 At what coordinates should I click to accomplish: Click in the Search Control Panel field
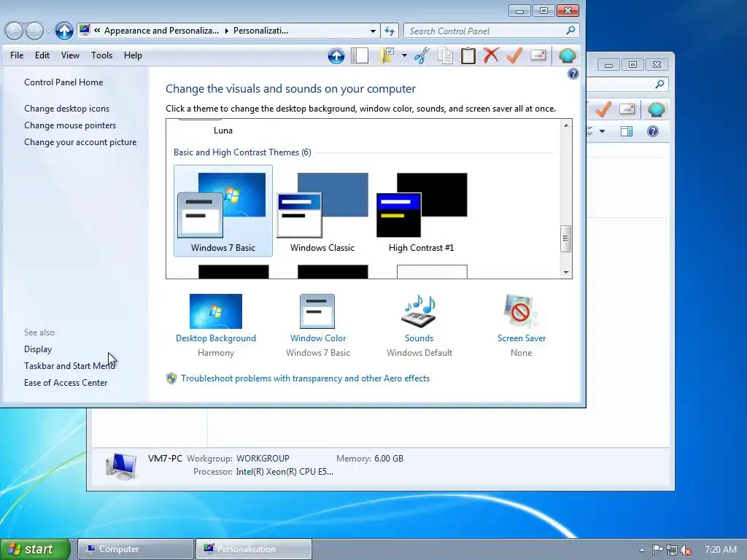[x=491, y=31]
